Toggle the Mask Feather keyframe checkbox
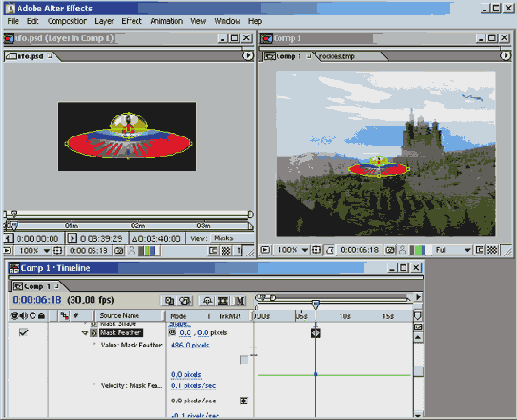Image resolution: width=517 pixels, height=420 pixels. [x=24, y=332]
